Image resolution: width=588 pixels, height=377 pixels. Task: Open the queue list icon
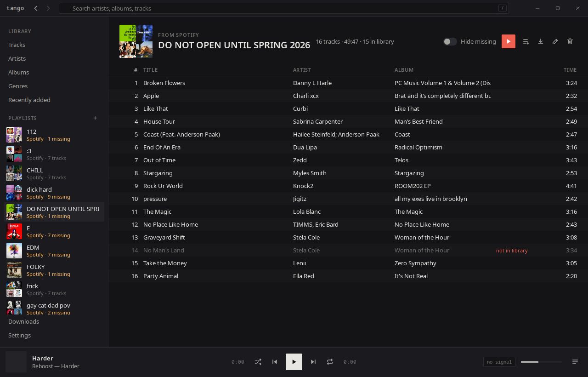click(x=575, y=362)
